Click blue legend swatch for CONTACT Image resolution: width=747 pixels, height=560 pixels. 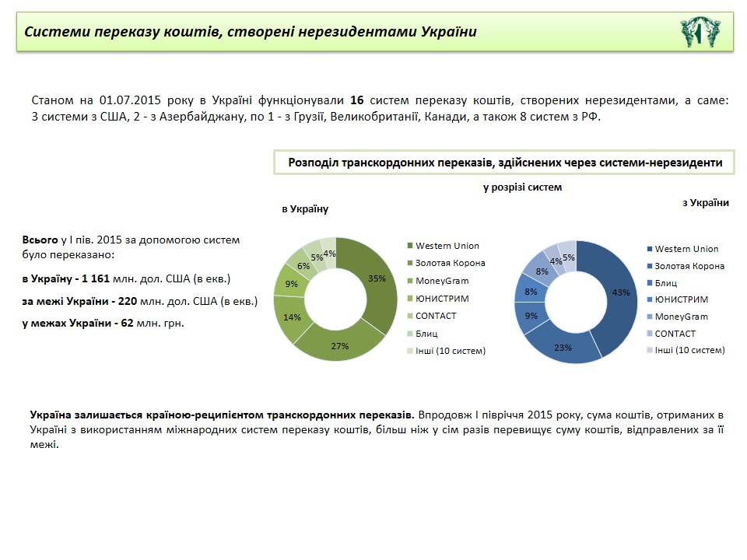[x=649, y=334]
